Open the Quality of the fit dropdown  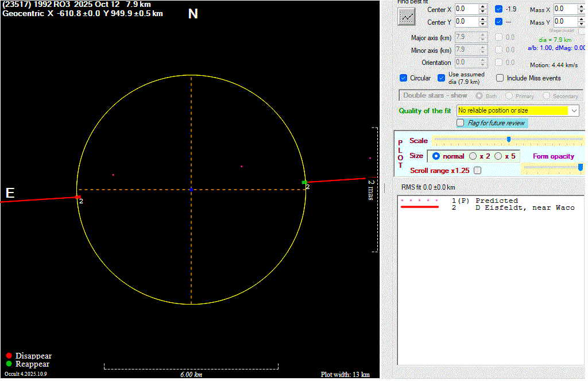click(574, 110)
